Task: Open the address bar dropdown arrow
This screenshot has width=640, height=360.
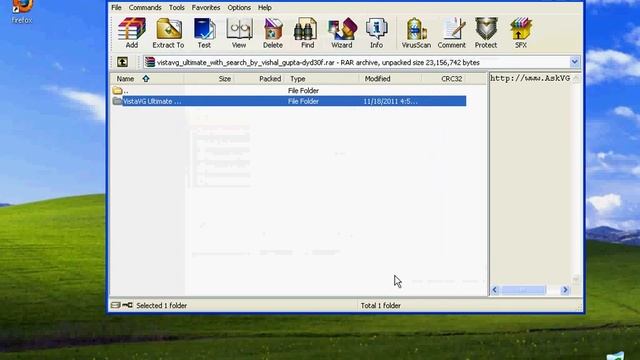Action: (574, 62)
